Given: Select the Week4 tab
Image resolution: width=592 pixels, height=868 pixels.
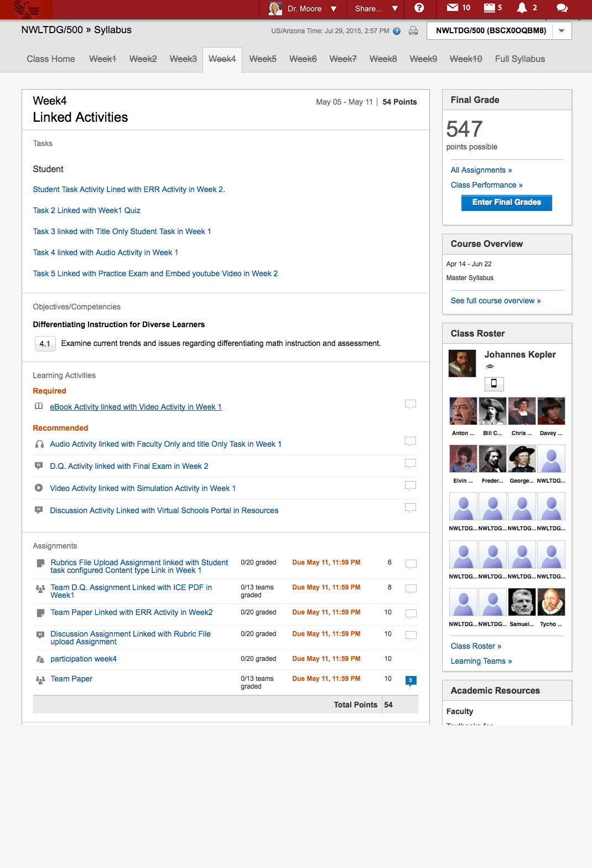Looking at the screenshot, I should click(222, 59).
